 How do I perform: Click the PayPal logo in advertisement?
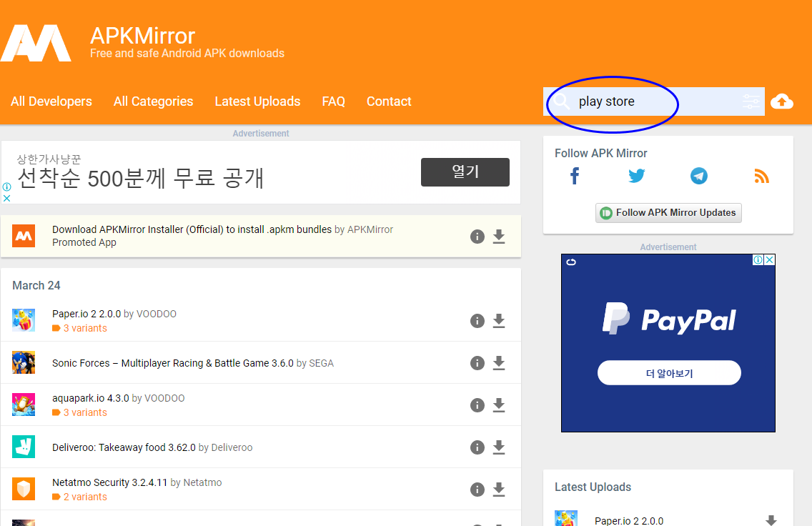click(x=668, y=319)
